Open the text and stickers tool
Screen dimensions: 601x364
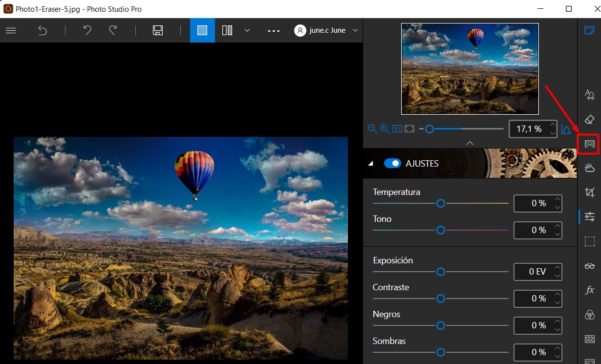pos(589,95)
